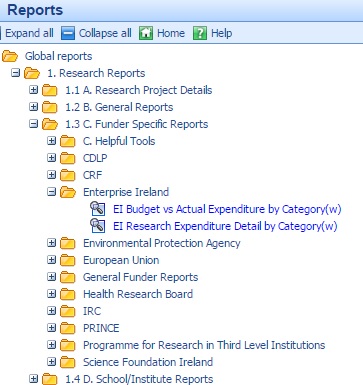Viewport: 363px width, 385px height.
Task: Select the Environmental Protection Agency folder label
Action: click(162, 243)
